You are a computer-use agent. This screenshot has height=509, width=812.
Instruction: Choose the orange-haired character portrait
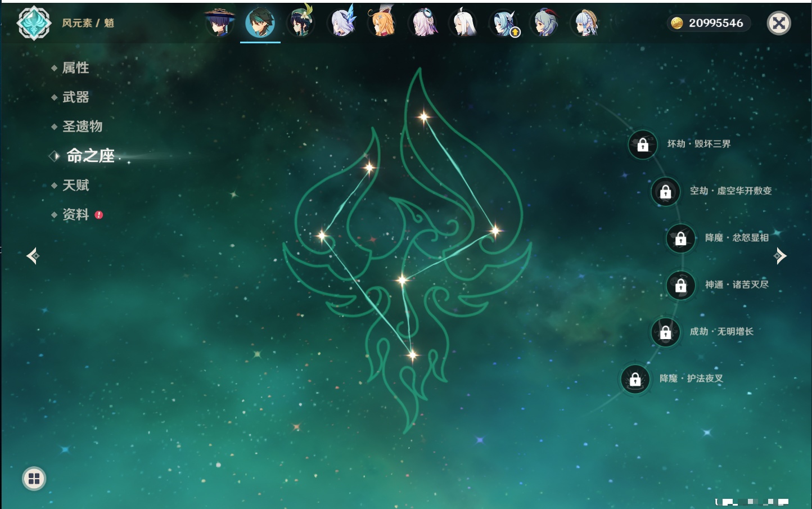[x=382, y=23]
